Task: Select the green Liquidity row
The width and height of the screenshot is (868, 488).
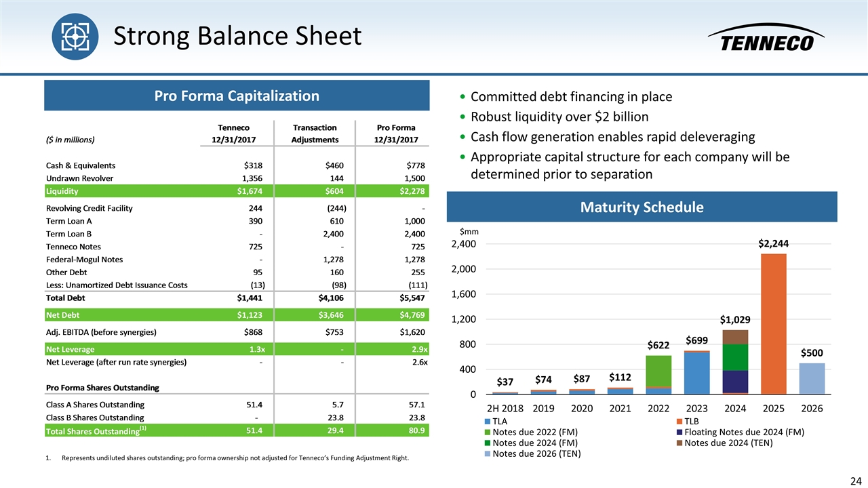Action: [x=237, y=191]
